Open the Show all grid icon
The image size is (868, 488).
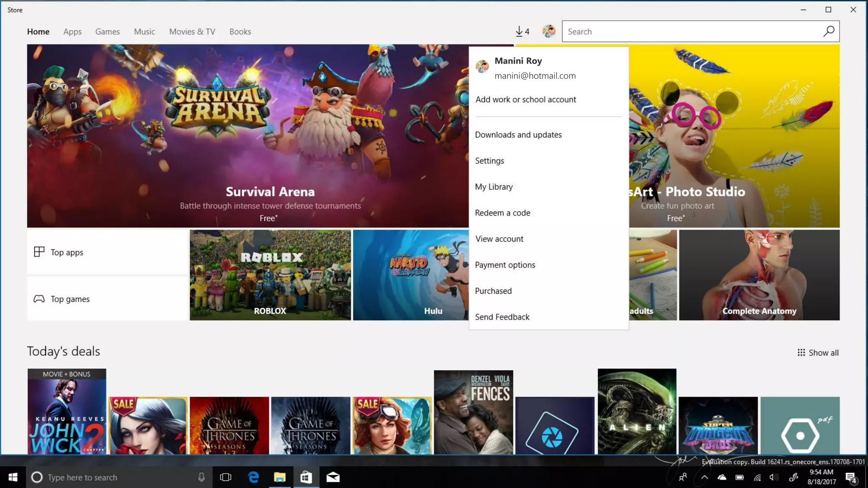coord(801,352)
